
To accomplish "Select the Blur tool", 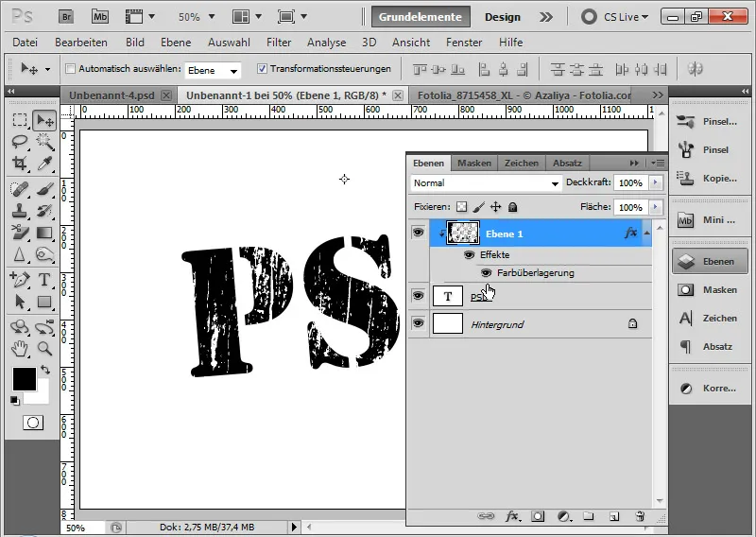I will tap(20, 254).
